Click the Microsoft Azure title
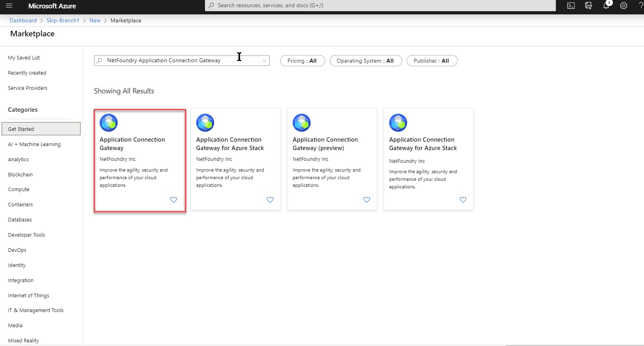 (52, 6)
